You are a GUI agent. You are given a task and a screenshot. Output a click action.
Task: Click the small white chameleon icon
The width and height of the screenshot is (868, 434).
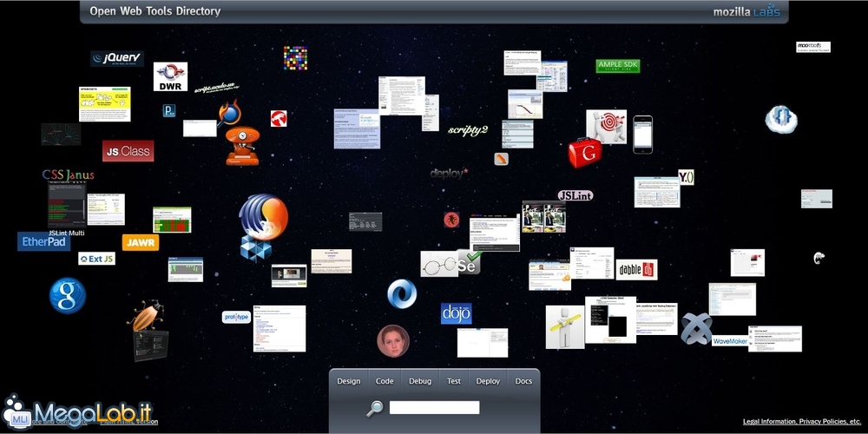pos(819,258)
